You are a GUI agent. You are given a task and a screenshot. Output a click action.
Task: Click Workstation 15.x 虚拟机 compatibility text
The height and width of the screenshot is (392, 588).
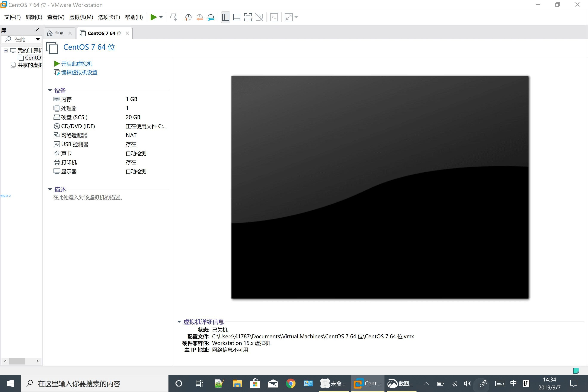coord(241,343)
